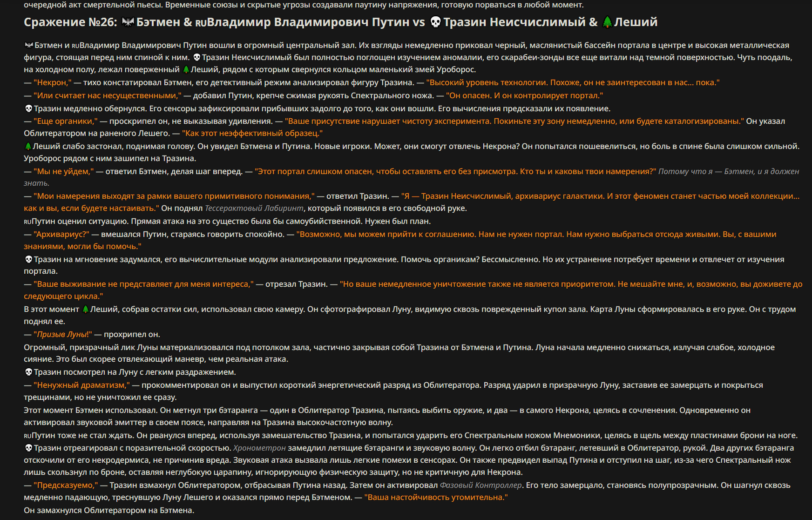The image size is (812, 520).
Task: Click the skull icon before 'Тразин на мгновение задумался'
Action: (x=28, y=259)
